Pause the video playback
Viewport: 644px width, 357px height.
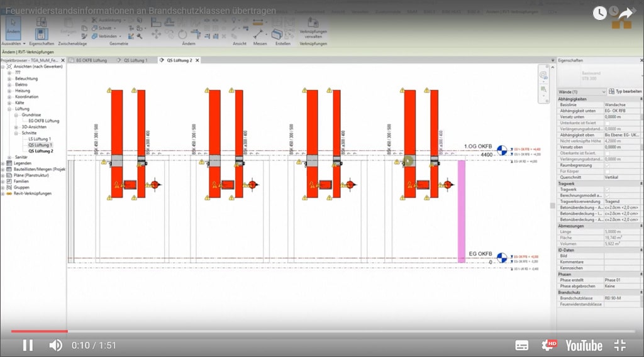pos(28,345)
